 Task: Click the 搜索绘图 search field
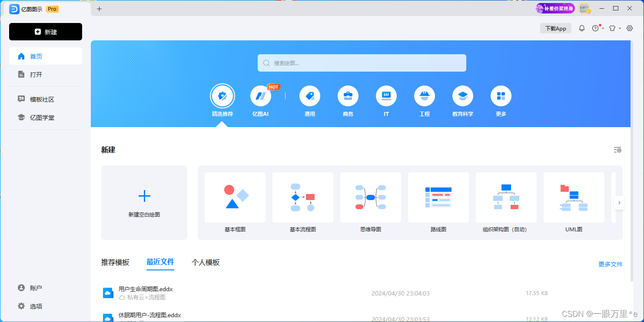click(x=362, y=63)
